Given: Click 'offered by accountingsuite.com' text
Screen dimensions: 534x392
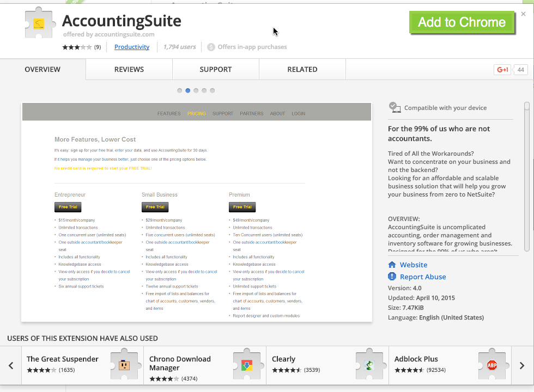Looking at the screenshot, I should [108, 34].
